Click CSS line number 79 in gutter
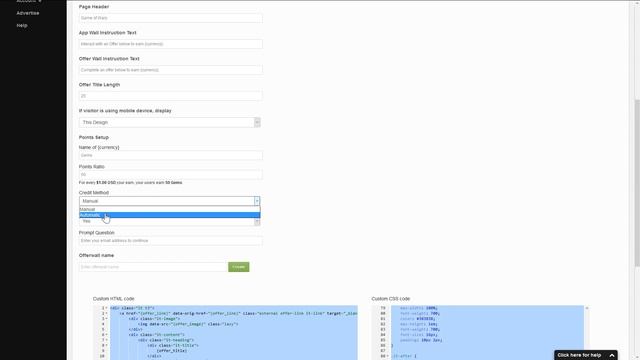Screen dimensions: 640x360 [x=382, y=308]
